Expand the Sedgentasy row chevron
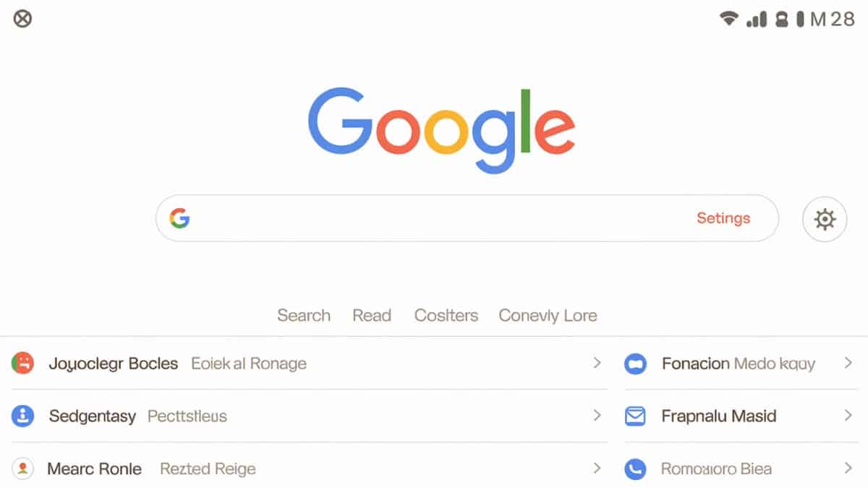The image size is (868, 488). pos(597,416)
